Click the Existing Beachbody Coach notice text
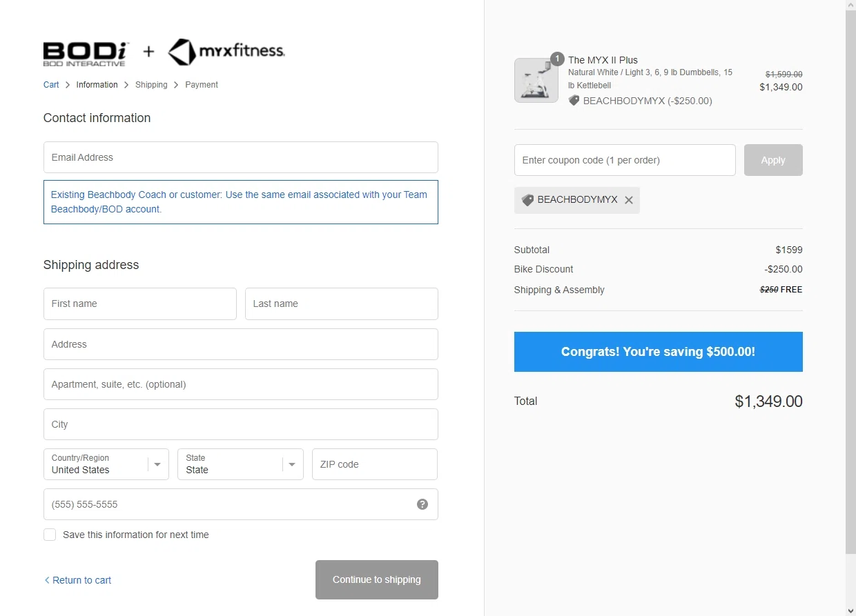The height and width of the screenshot is (616, 856). (239, 202)
